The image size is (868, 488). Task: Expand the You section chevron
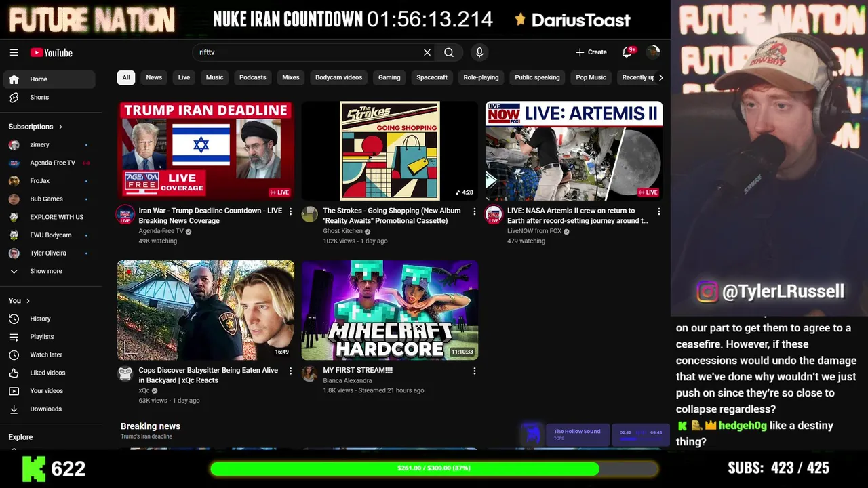click(28, 301)
